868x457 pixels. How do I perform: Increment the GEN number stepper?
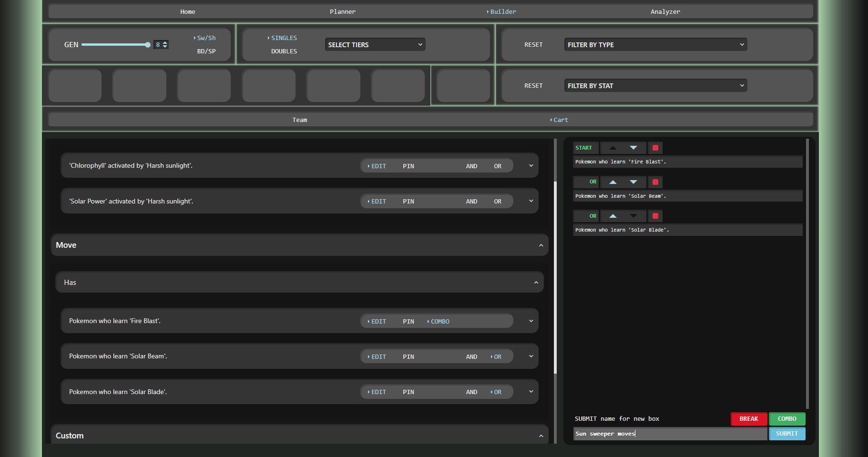(x=165, y=42)
